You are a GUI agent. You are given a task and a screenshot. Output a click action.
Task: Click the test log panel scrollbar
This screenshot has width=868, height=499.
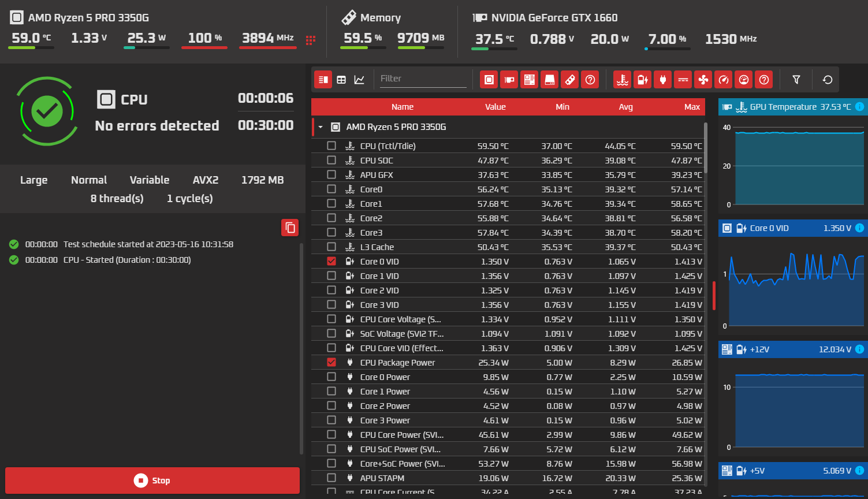(301, 348)
